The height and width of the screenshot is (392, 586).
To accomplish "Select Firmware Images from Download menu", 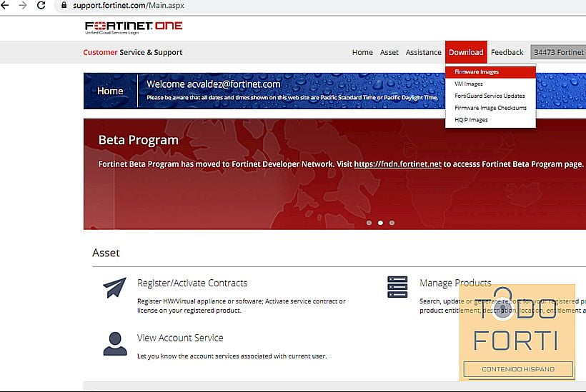I will coord(490,71).
